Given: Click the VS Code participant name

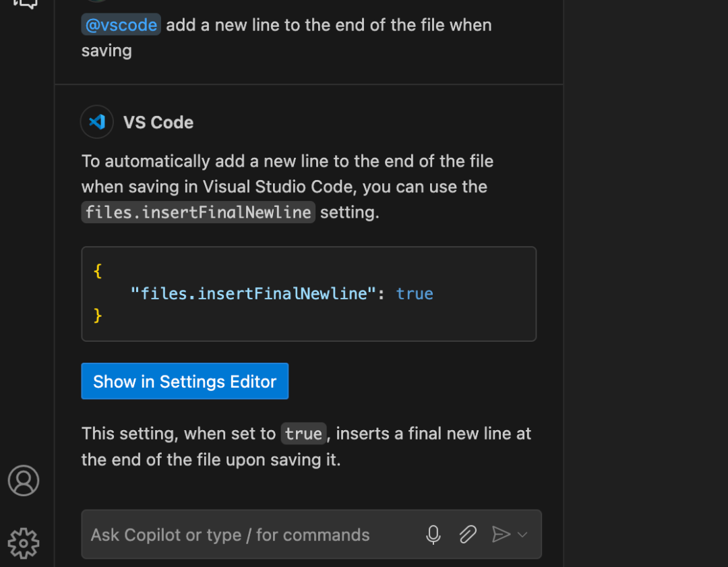Looking at the screenshot, I should tap(158, 122).
